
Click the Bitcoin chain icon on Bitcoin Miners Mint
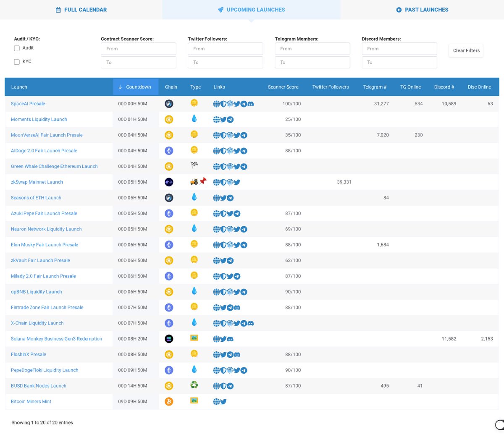coord(169,401)
